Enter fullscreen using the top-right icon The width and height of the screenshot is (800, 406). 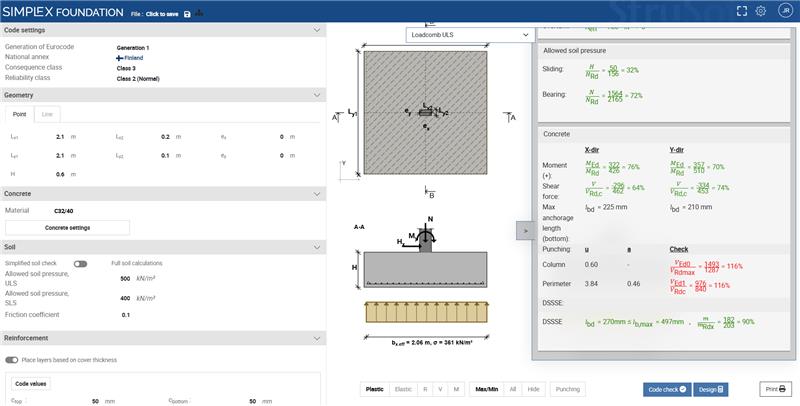742,11
